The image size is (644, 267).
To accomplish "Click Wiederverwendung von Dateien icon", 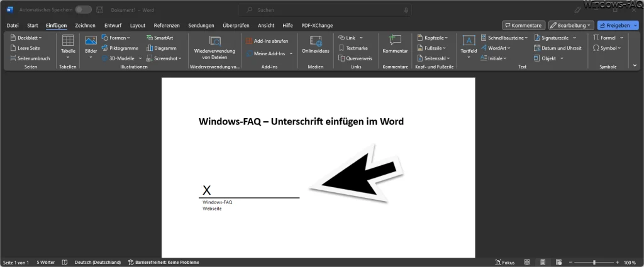I will 214,41.
